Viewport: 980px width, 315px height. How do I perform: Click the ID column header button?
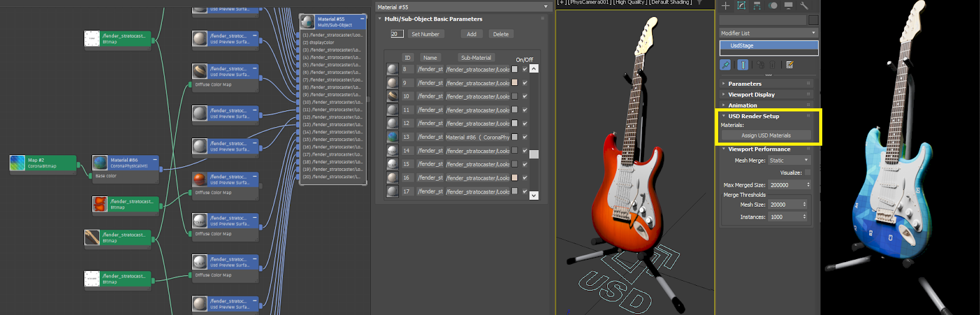(x=408, y=58)
